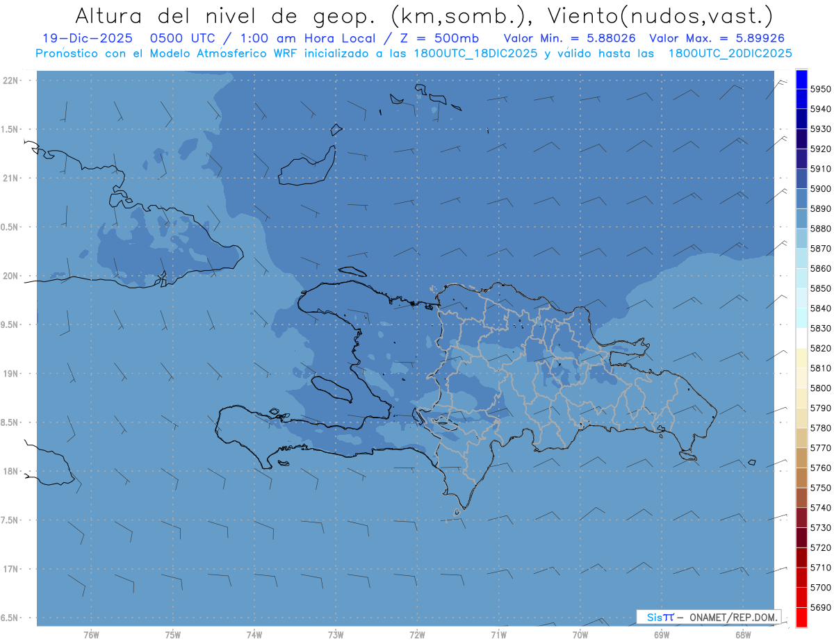
Task: Click the legend value 5860
Action: click(821, 268)
